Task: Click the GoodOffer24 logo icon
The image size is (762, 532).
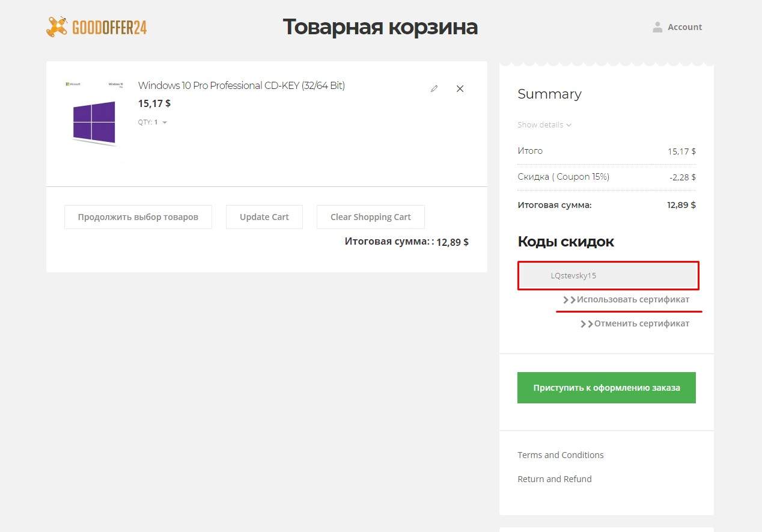Action: 57,27
